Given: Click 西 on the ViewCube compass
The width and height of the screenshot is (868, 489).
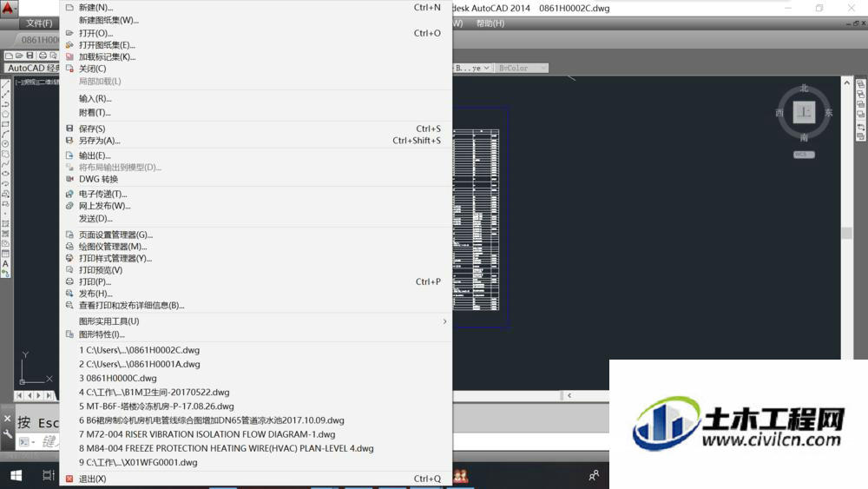Looking at the screenshot, I should pyautogui.click(x=779, y=113).
